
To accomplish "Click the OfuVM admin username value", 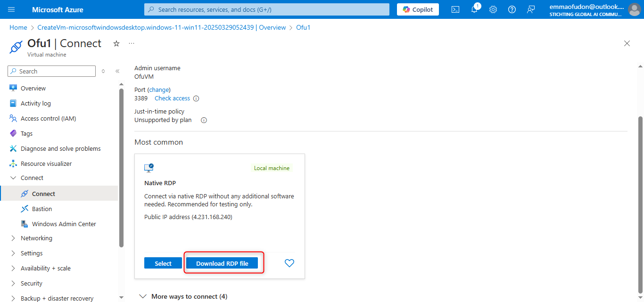I will [x=144, y=77].
